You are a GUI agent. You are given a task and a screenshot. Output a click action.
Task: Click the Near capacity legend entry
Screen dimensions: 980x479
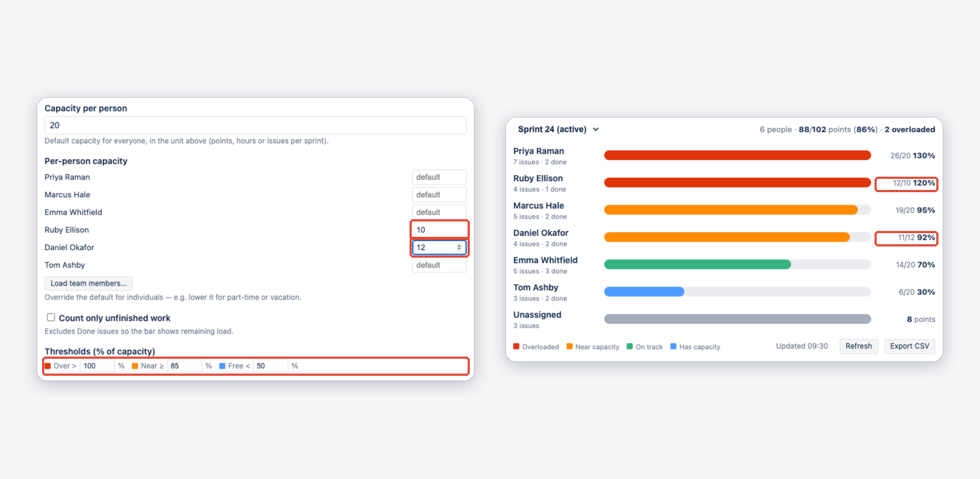(593, 346)
